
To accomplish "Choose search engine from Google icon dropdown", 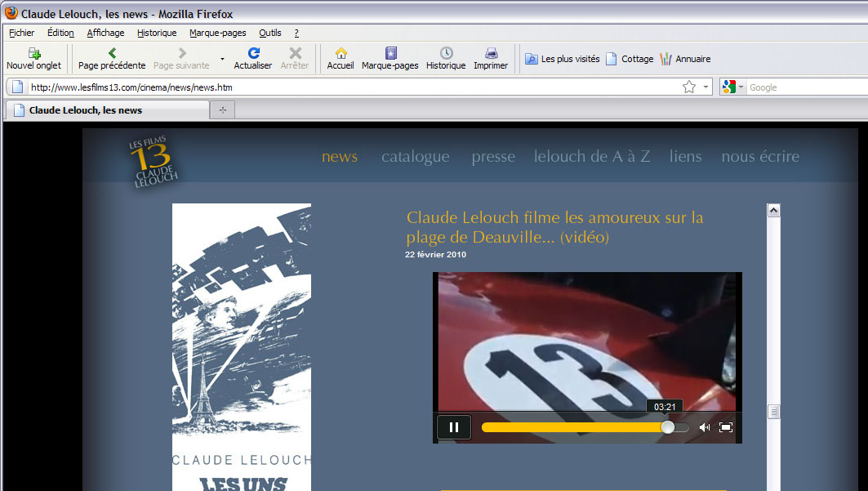I will (732, 87).
